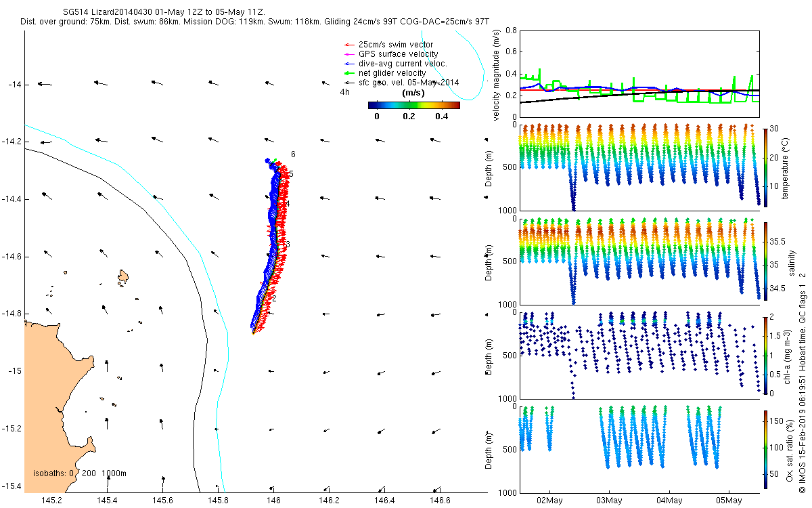Click the salinity color bar
The height and width of the screenshot is (508, 812).
coord(765,261)
